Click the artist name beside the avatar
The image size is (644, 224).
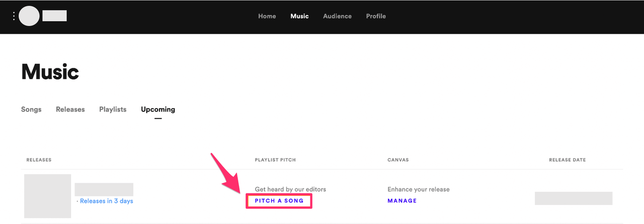click(54, 16)
